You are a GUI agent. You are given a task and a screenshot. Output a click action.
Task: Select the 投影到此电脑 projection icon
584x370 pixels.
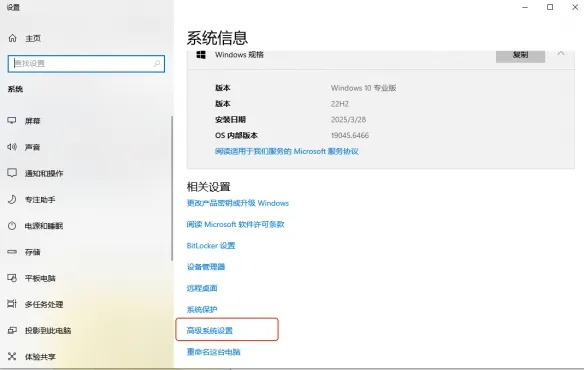pyautogui.click(x=12, y=331)
